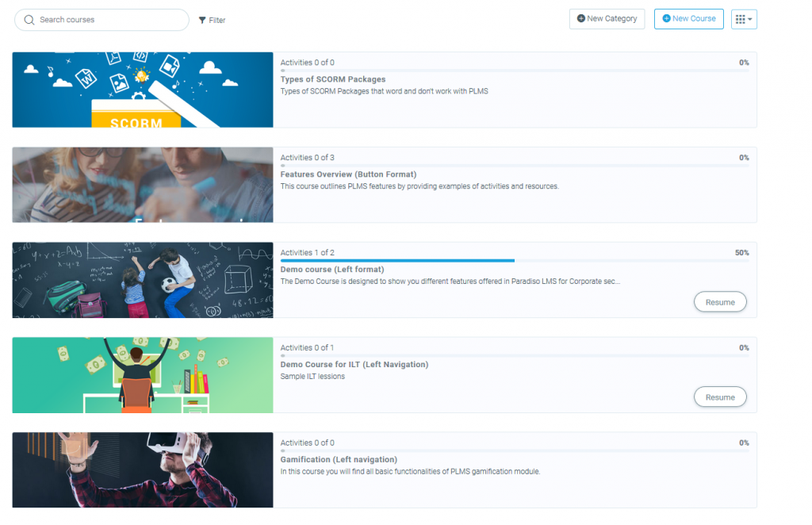
Task: Click the SCORM box course thumbnail
Action: (143, 90)
